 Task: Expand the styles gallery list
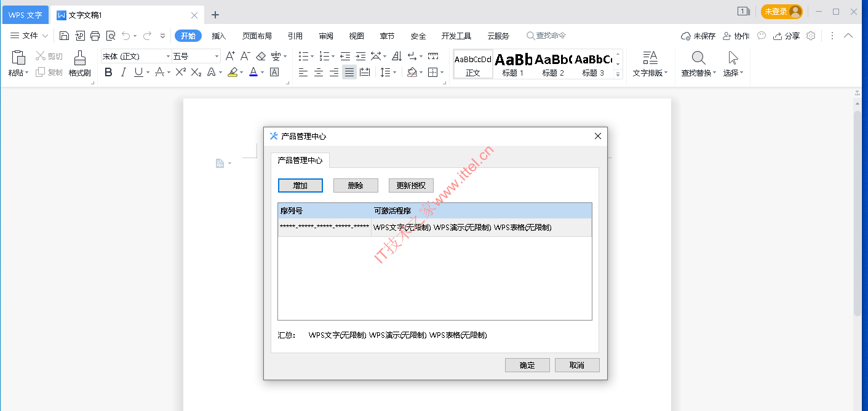click(618, 73)
